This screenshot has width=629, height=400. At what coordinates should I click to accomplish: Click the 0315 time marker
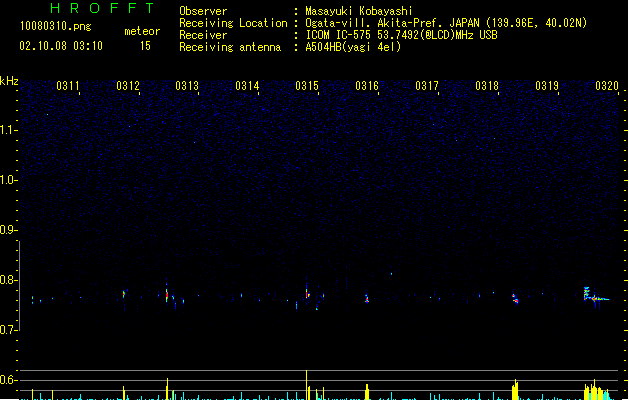point(307,86)
